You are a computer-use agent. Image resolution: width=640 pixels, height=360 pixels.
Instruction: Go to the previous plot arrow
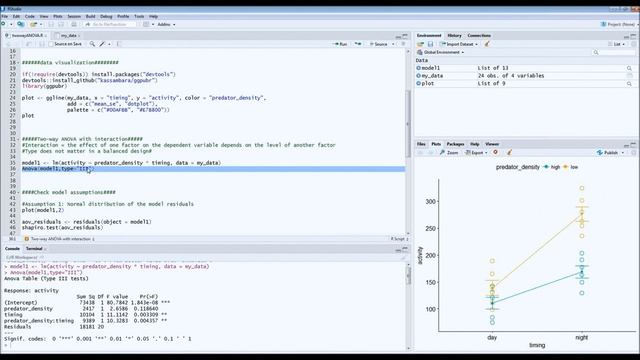(x=420, y=153)
